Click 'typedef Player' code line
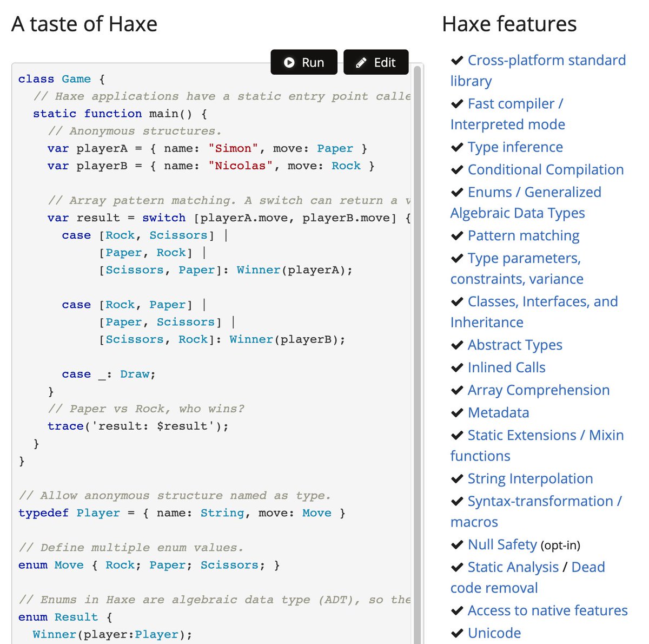 point(182,512)
